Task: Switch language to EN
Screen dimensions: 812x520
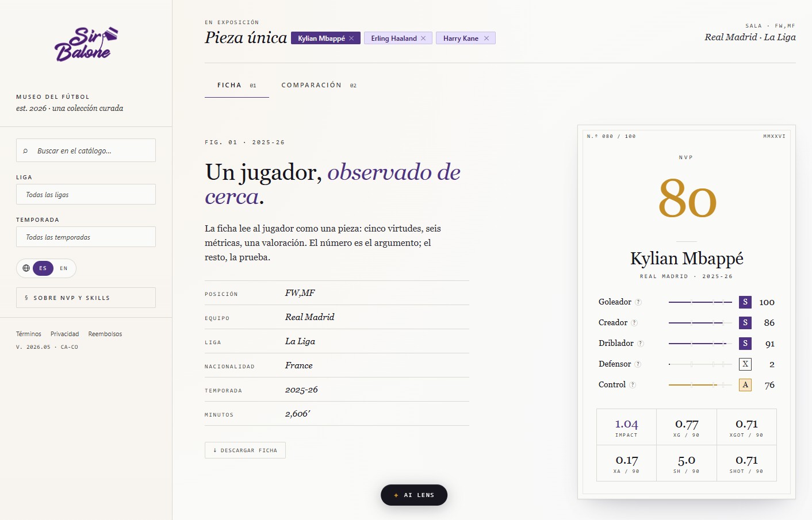Action: [64, 268]
